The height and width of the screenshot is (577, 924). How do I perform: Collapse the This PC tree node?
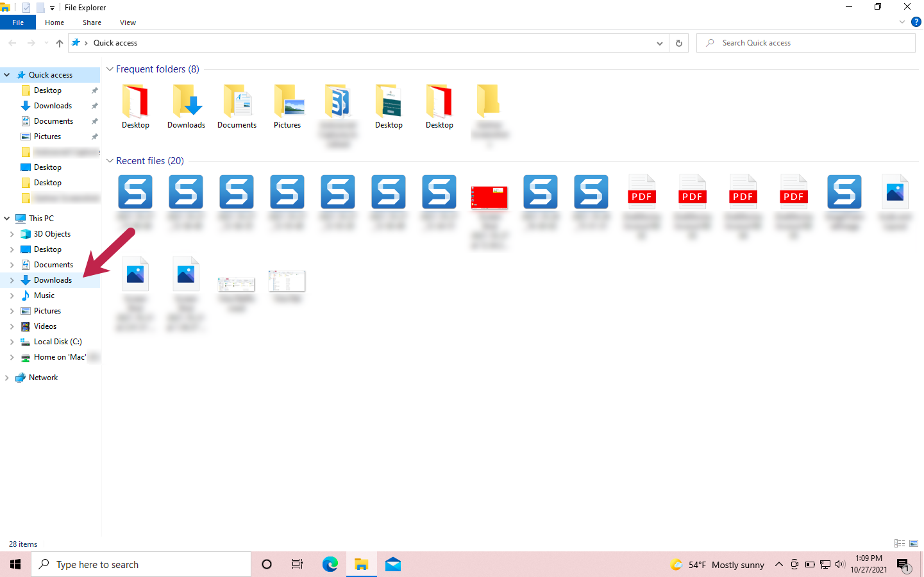7,219
